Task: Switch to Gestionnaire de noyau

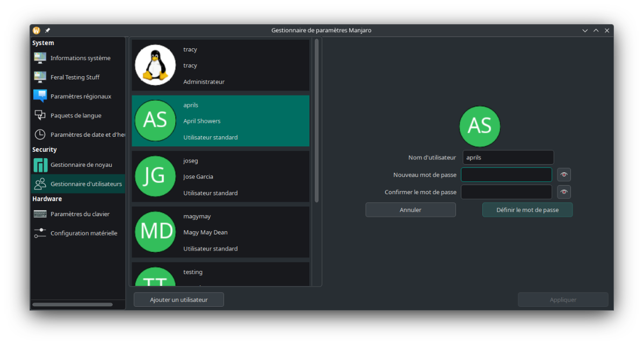Action: pyautogui.click(x=78, y=165)
